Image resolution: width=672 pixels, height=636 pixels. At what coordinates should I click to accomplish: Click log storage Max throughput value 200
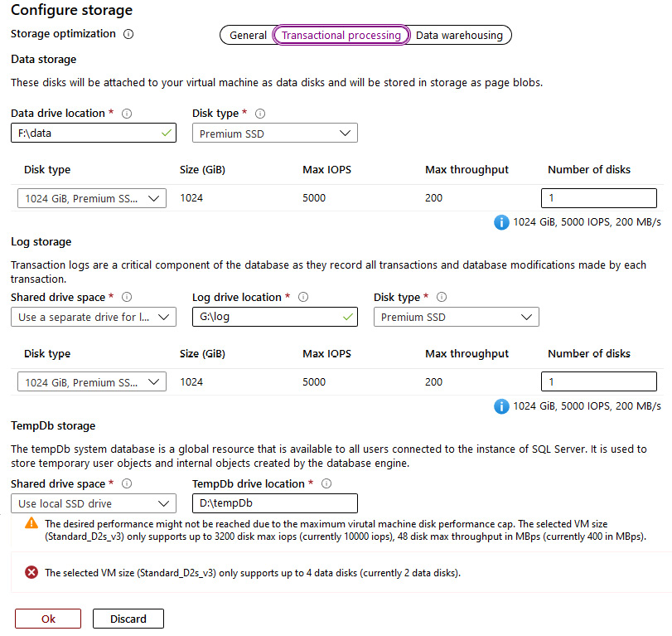pos(433,381)
